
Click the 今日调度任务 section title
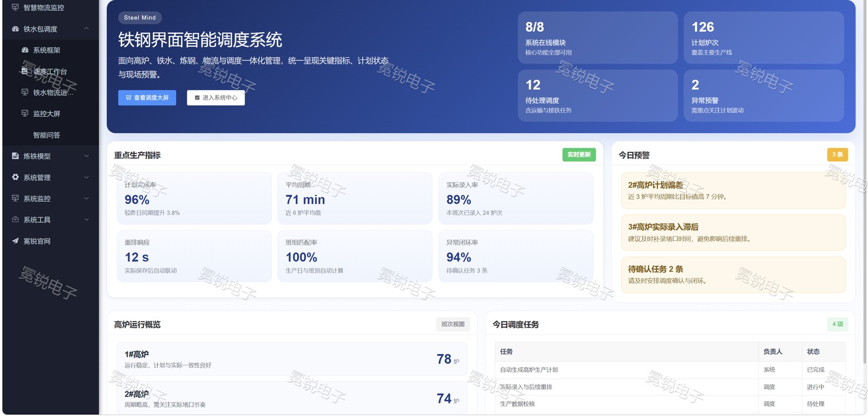515,325
